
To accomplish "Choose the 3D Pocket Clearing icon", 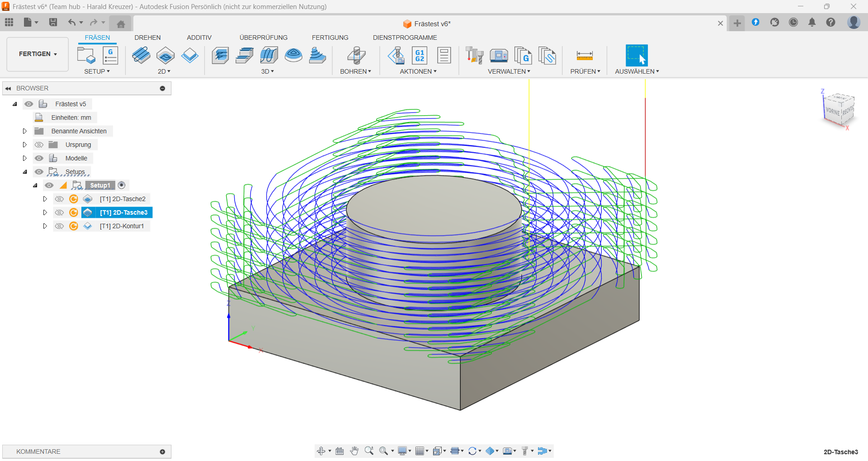I will (x=245, y=56).
